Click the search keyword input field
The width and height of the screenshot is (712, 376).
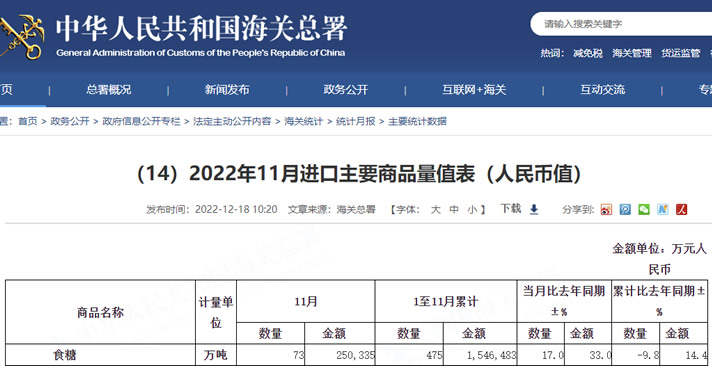tap(621, 24)
